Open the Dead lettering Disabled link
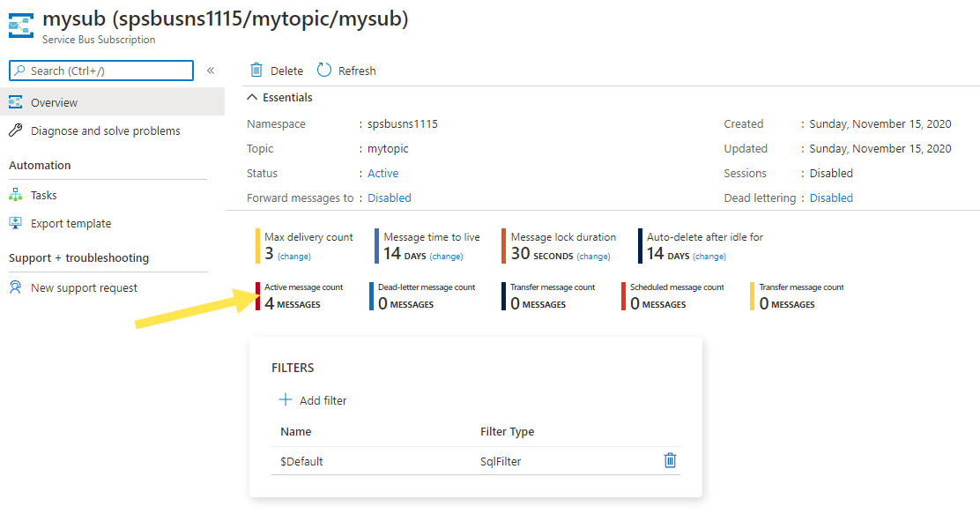The width and height of the screenshot is (980, 514). click(x=831, y=198)
